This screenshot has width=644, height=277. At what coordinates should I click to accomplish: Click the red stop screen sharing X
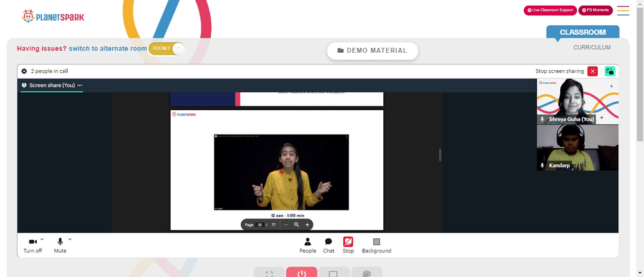[x=592, y=71]
